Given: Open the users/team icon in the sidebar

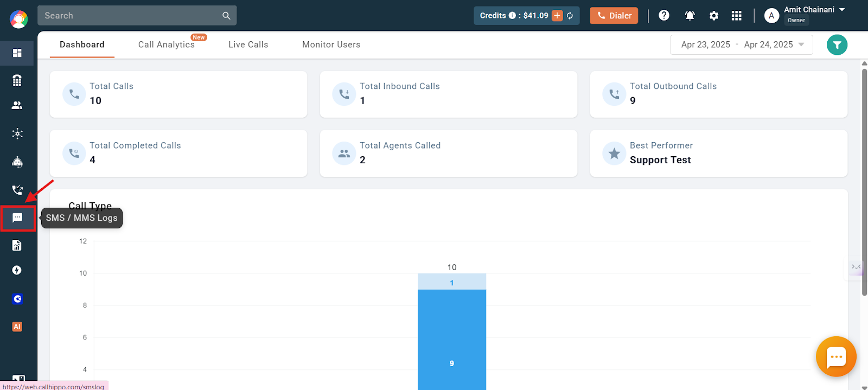Looking at the screenshot, I should point(17,105).
